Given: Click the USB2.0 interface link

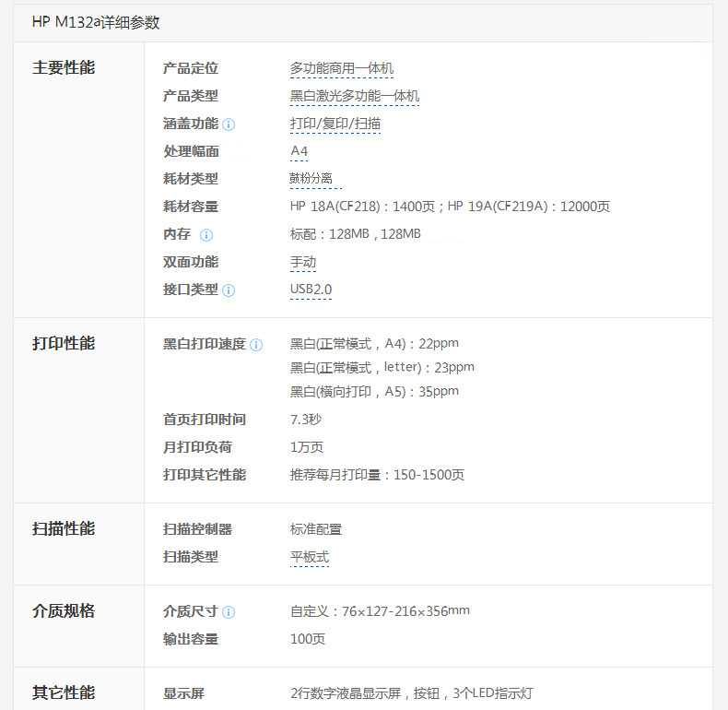Looking at the screenshot, I should coord(311,290).
